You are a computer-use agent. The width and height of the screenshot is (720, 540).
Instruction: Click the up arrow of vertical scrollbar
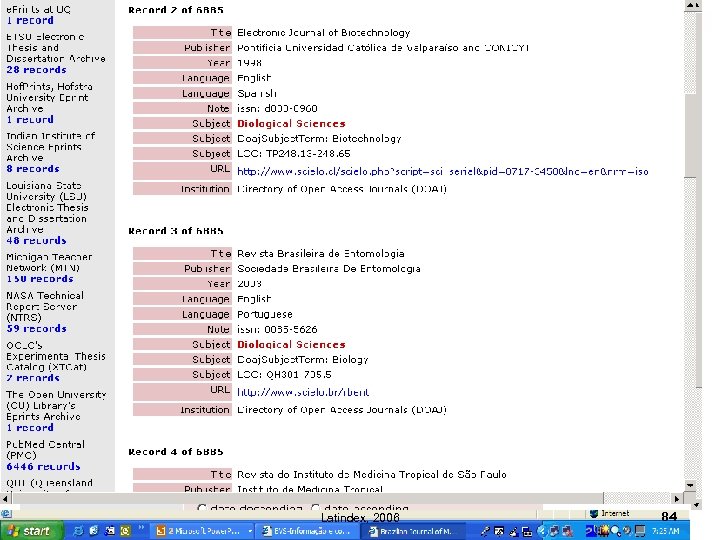click(x=692, y=6)
